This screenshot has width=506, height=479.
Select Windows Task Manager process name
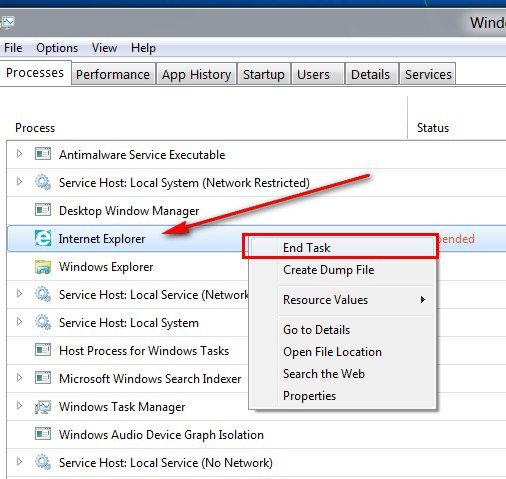[122, 407]
